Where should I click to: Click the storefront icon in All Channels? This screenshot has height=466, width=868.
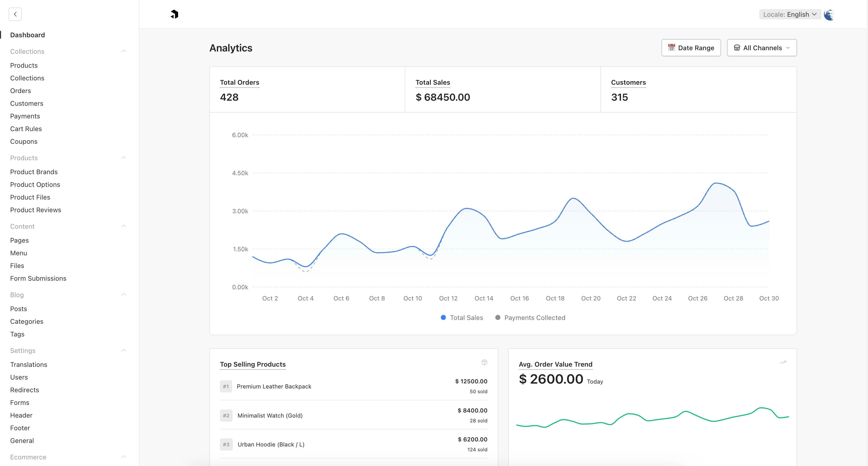[x=737, y=48]
